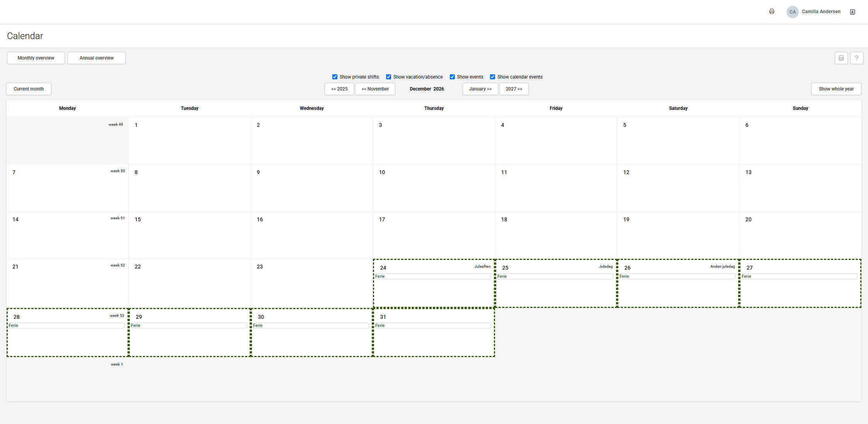This screenshot has height=424, width=868.
Task: Click the December 2026 month title
Action: tap(427, 89)
